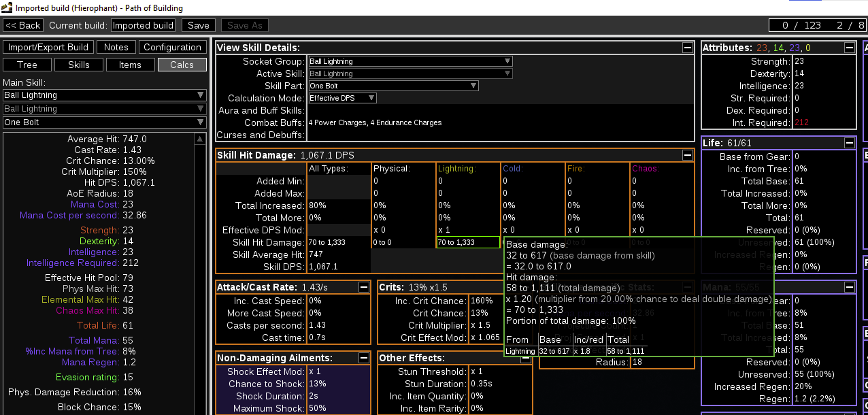Click the Strength attribute value 23
868x415 pixels.
coord(799,61)
